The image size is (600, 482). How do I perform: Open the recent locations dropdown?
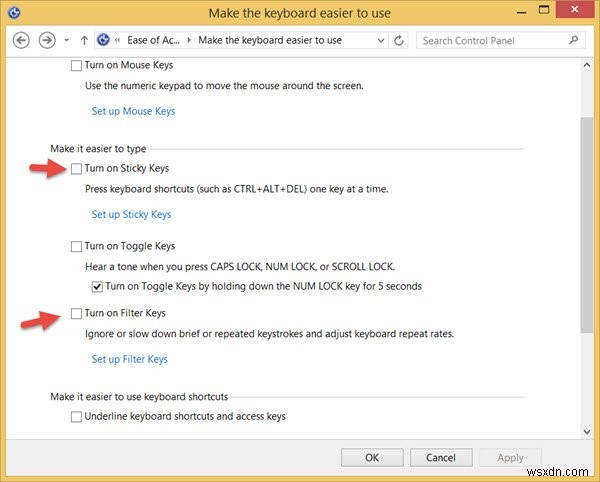pyautogui.click(x=66, y=41)
